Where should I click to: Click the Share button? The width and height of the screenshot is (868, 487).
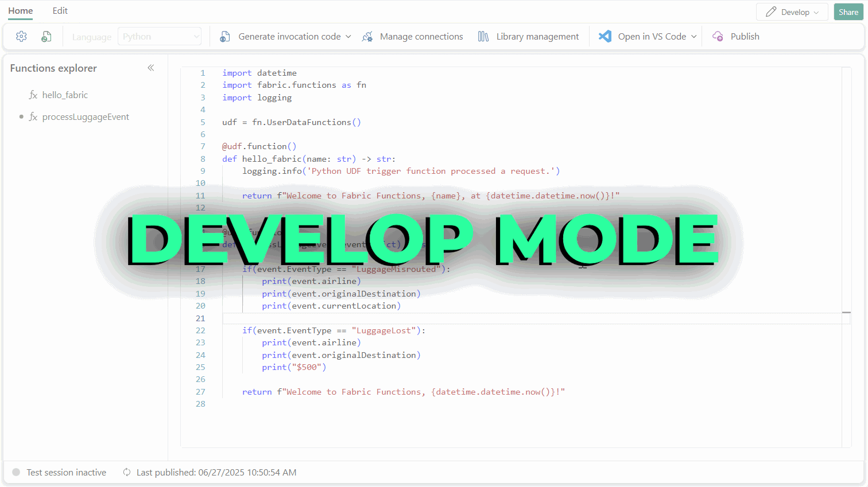point(848,12)
